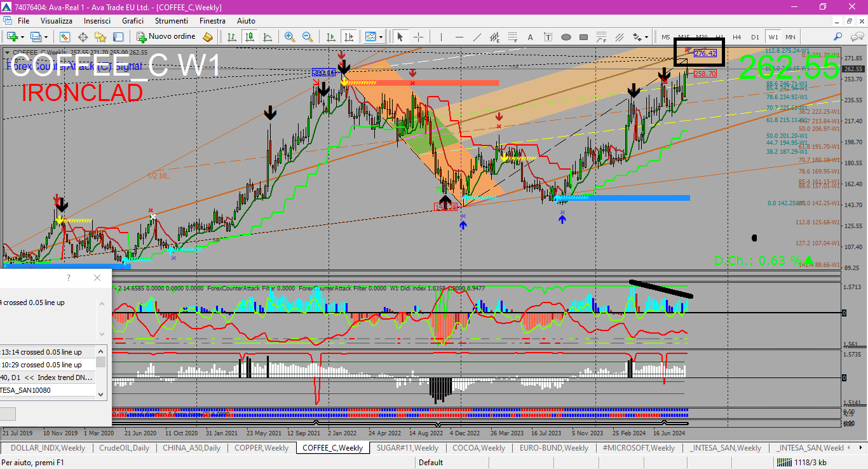The height and width of the screenshot is (469, 868).
Task: Switch chart to bar chart mode
Action: point(232,37)
